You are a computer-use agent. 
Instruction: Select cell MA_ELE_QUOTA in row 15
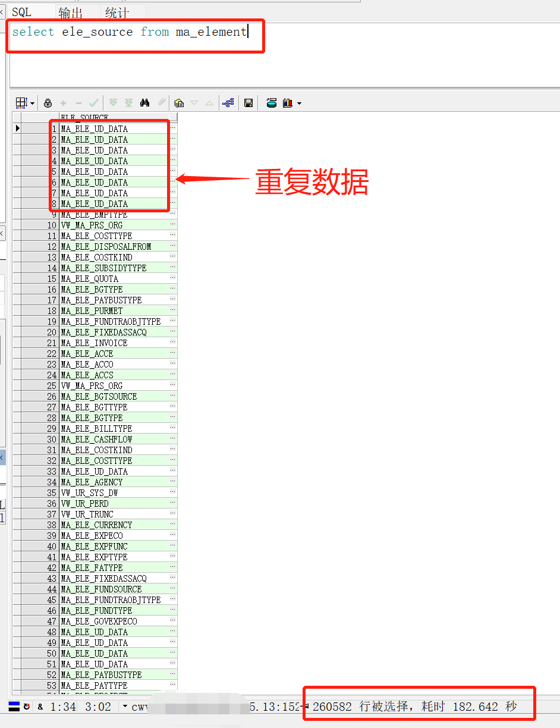[x=114, y=278]
